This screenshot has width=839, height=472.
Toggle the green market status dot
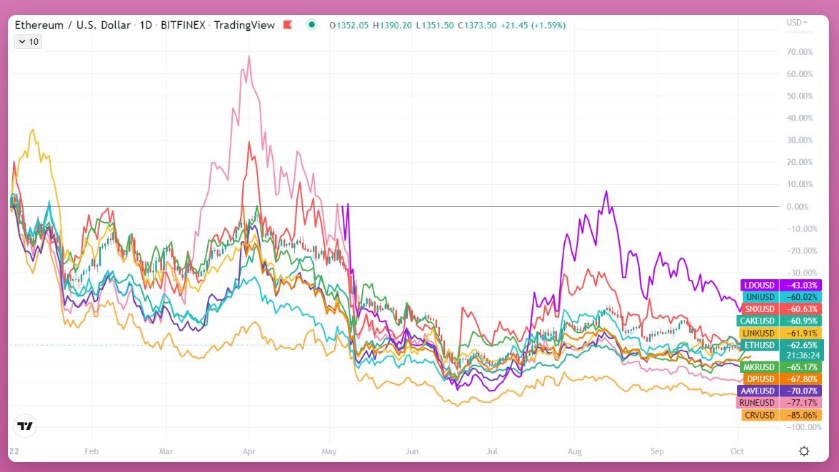coord(311,25)
